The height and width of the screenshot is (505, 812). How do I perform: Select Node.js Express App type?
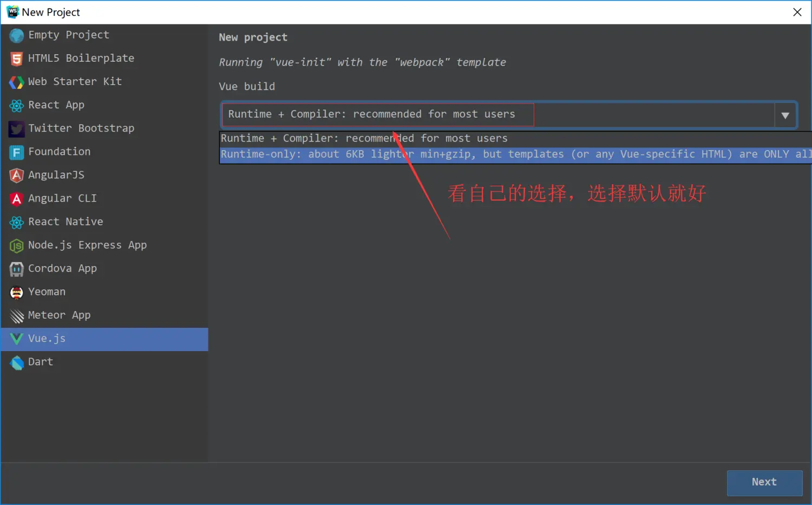coord(104,244)
